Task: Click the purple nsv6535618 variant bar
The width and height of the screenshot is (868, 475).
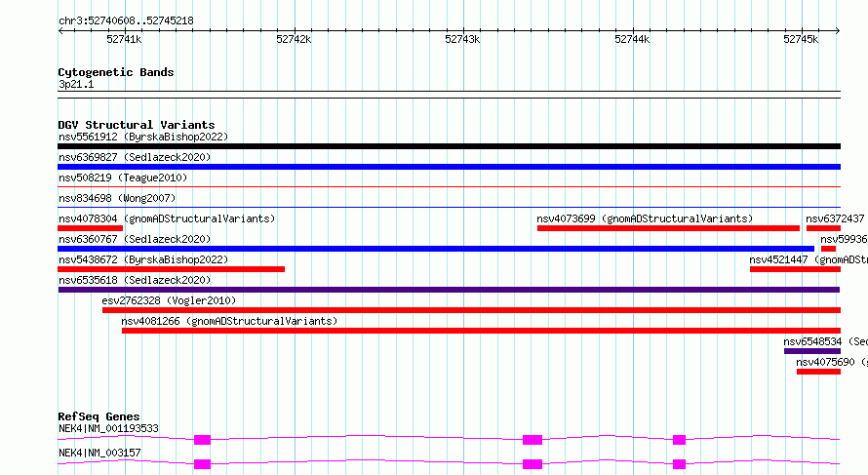Action: pyautogui.click(x=449, y=290)
